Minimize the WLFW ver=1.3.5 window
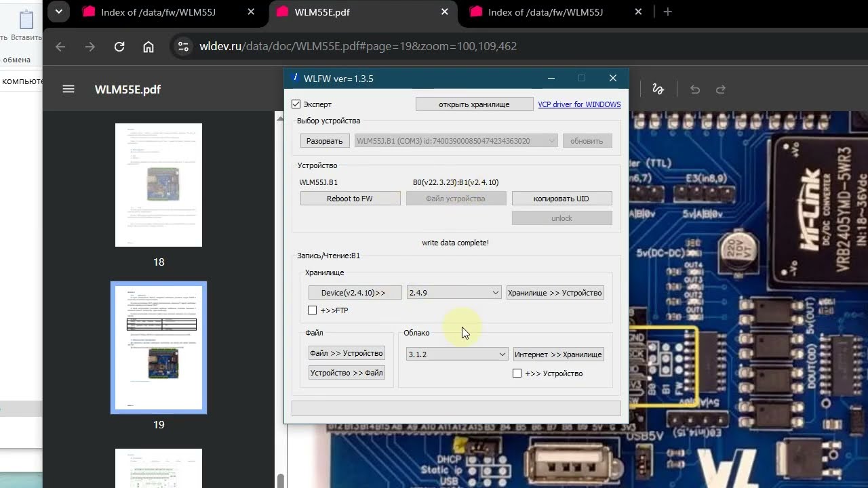868x488 pixels. [x=551, y=78]
